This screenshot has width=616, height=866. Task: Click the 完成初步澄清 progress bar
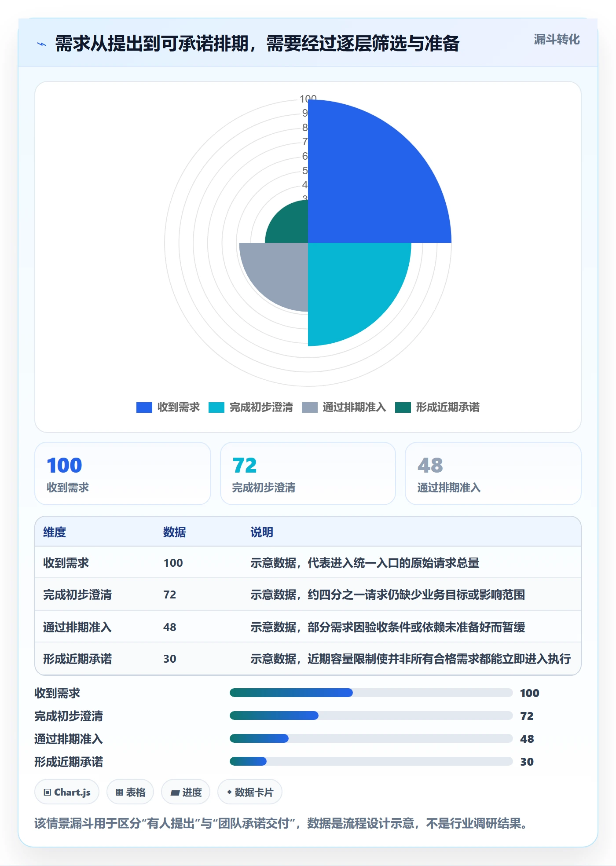coord(371,716)
